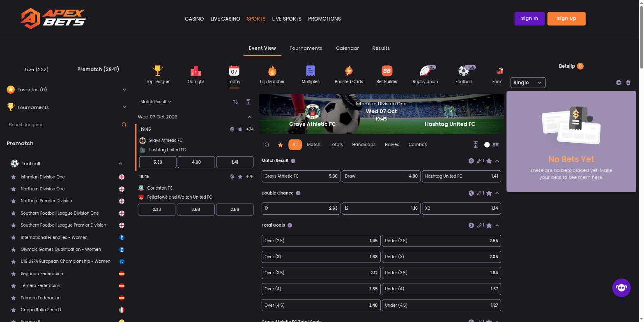Star the Isthmian Division One league
The height and width of the screenshot is (322, 644).
click(13, 177)
